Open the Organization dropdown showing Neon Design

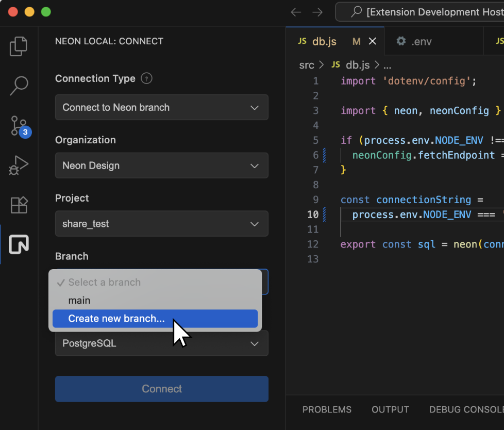162,166
